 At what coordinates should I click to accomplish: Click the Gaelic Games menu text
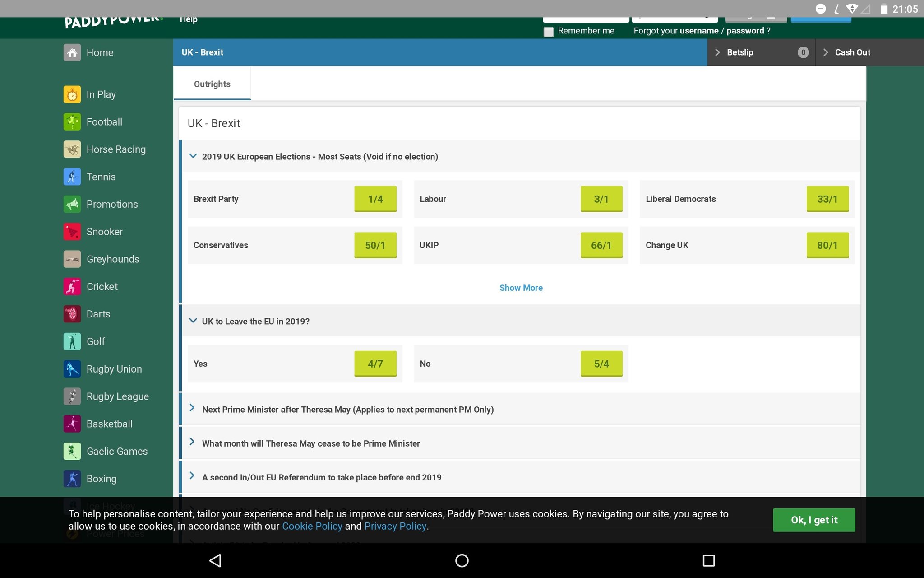point(117,452)
